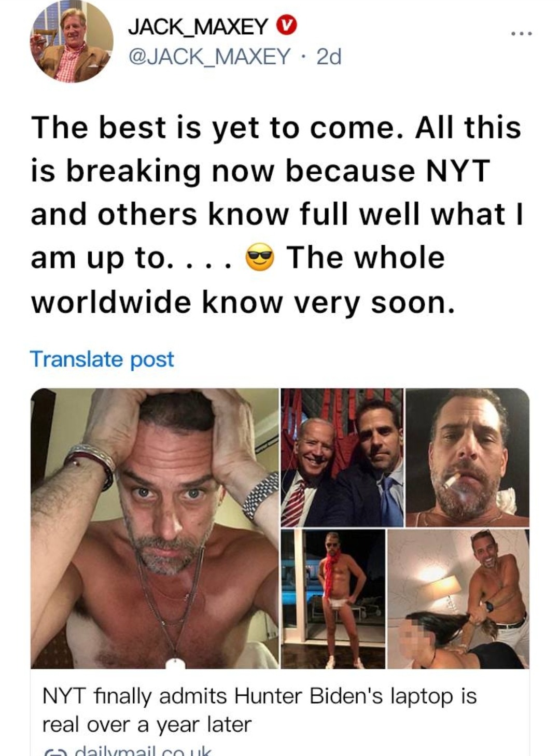This screenshot has height=756, width=560.
Task: Open photo of man with cigarette
Action: 468,457
